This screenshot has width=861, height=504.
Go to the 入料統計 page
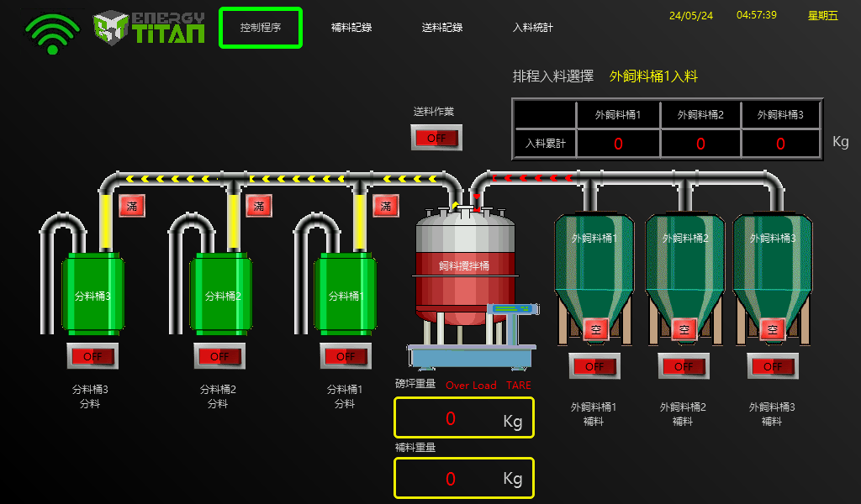(x=533, y=28)
